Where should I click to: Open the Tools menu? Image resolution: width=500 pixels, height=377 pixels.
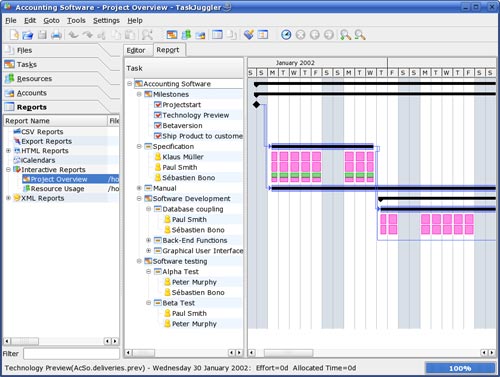pyautogui.click(x=76, y=21)
